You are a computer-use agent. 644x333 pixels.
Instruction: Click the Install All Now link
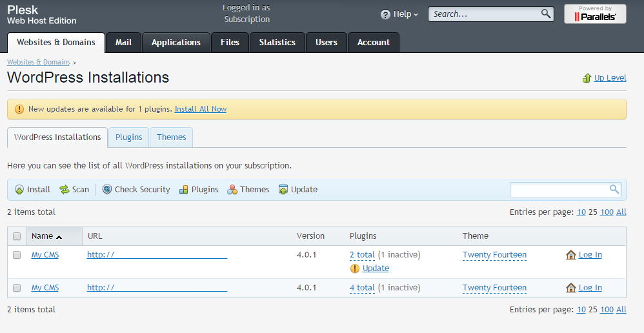point(201,109)
